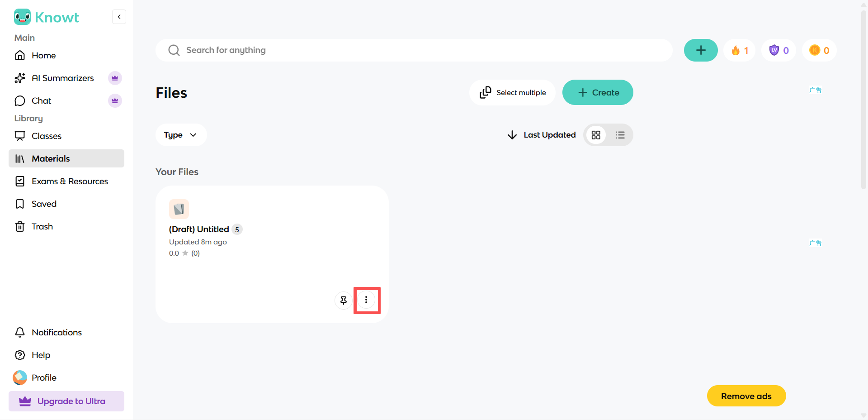Open the gold coin balance
The image size is (868, 420).
pyautogui.click(x=819, y=50)
